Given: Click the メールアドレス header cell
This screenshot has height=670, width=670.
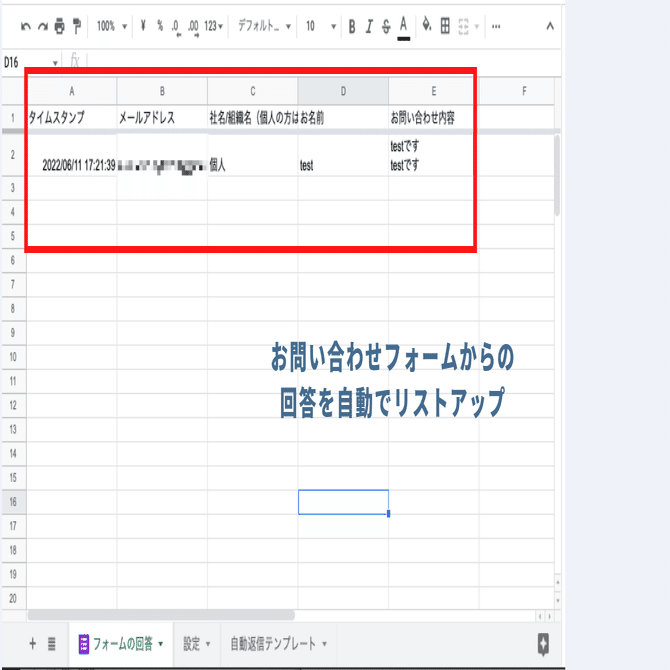Looking at the screenshot, I should [162, 117].
